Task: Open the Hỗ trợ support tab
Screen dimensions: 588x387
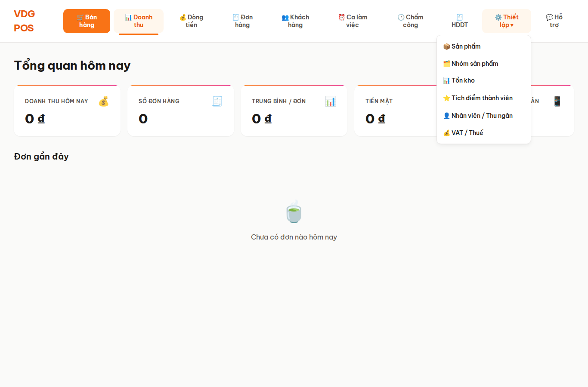Action: tap(554, 21)
